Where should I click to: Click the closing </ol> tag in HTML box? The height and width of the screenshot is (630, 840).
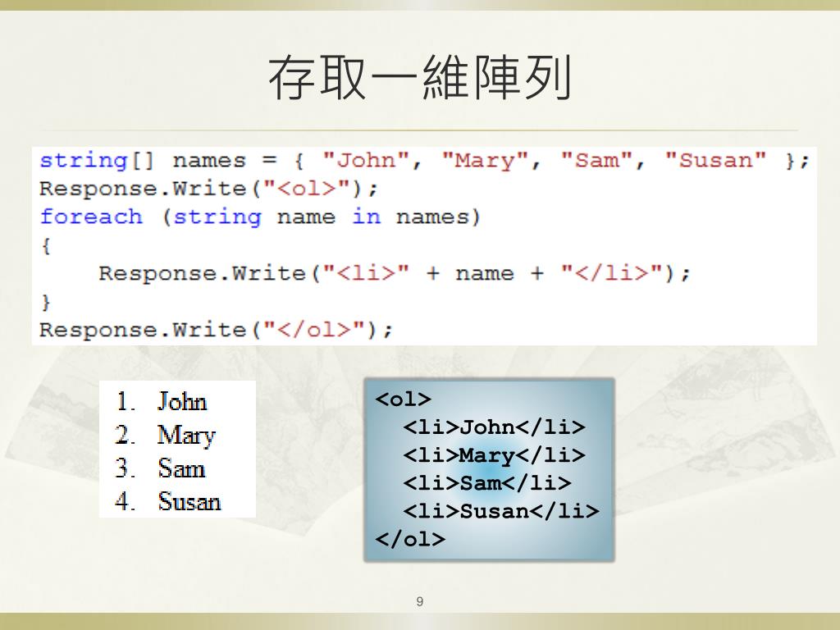tap(410, 539)
